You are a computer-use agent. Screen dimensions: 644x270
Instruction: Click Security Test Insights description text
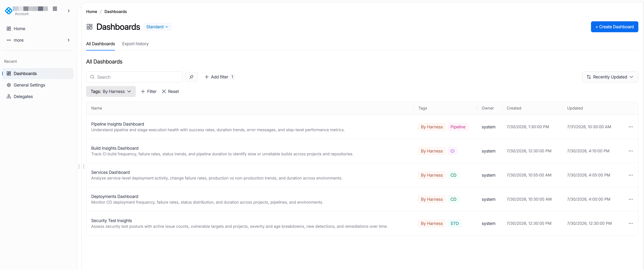(240, 226)
